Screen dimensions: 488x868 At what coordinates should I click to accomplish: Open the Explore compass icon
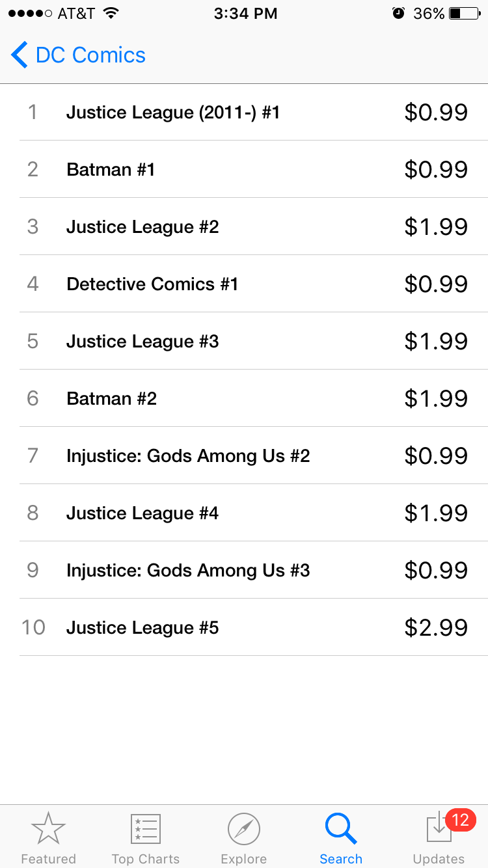point(244,829)
